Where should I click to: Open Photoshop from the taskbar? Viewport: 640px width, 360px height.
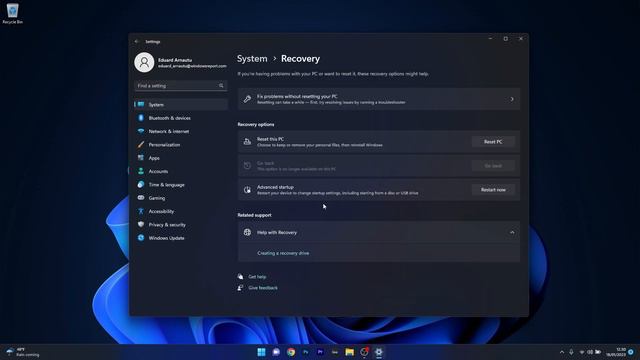[x=306, y=352]
